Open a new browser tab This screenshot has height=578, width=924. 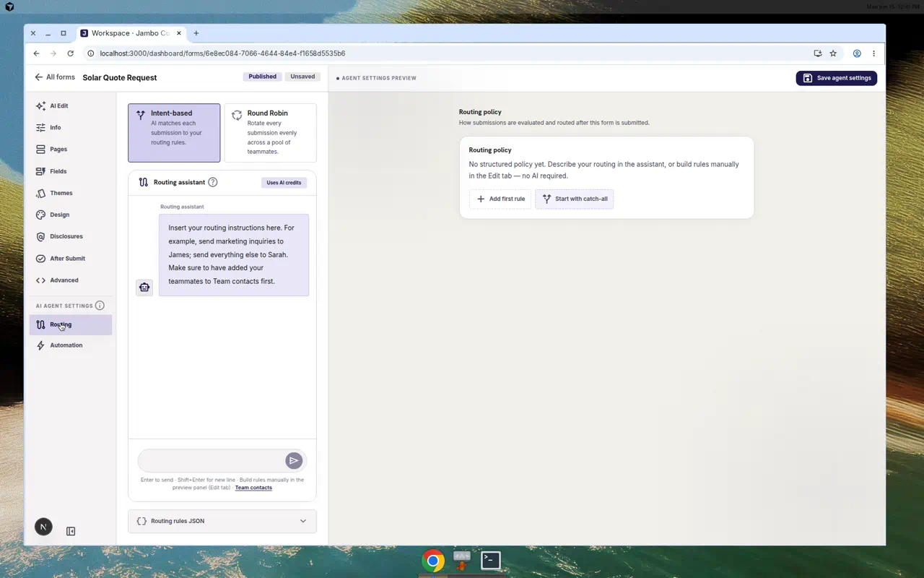tap(196, 33)
